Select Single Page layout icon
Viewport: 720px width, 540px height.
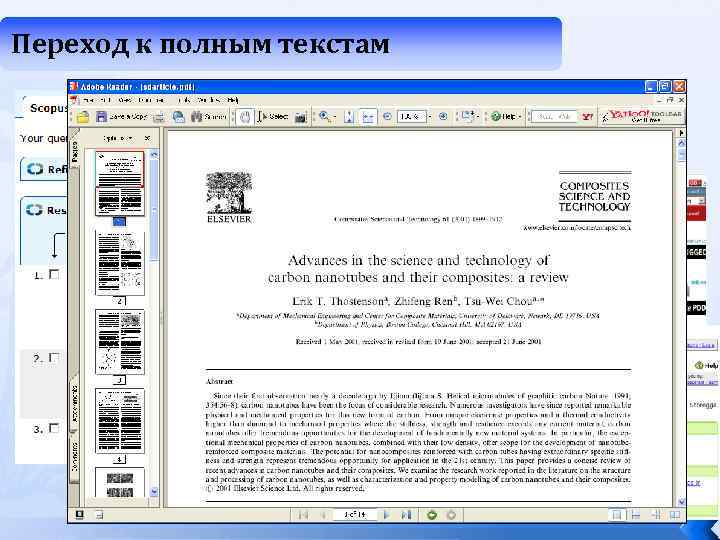pos(617,515)
